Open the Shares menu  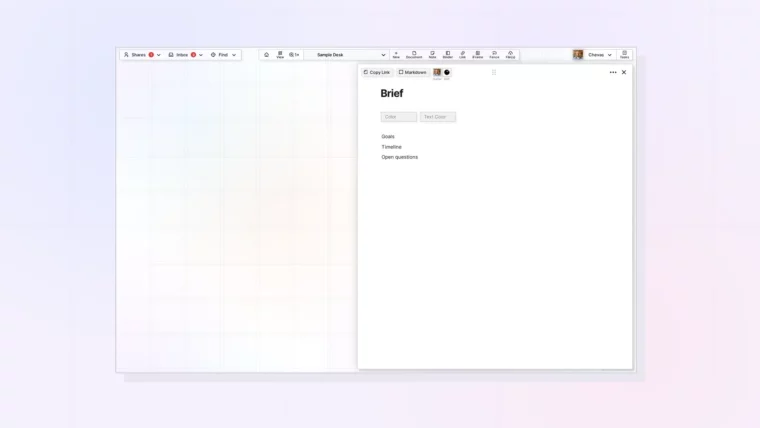click(142, 55)
